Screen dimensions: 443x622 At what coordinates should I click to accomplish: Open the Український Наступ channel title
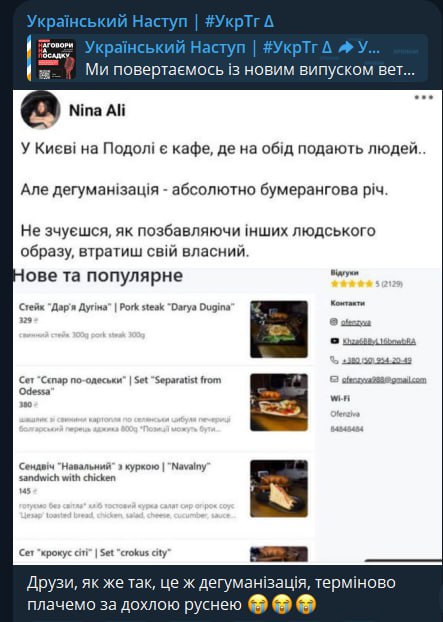(x=150, y=21)
